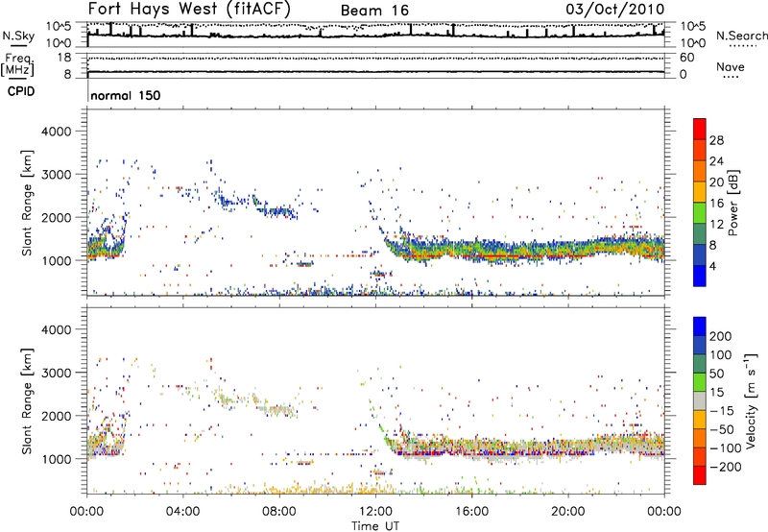This screenshot has width=768, height=532.
Task: Click the 4000 tick of the power panel
Action: [x=56, y=132]
